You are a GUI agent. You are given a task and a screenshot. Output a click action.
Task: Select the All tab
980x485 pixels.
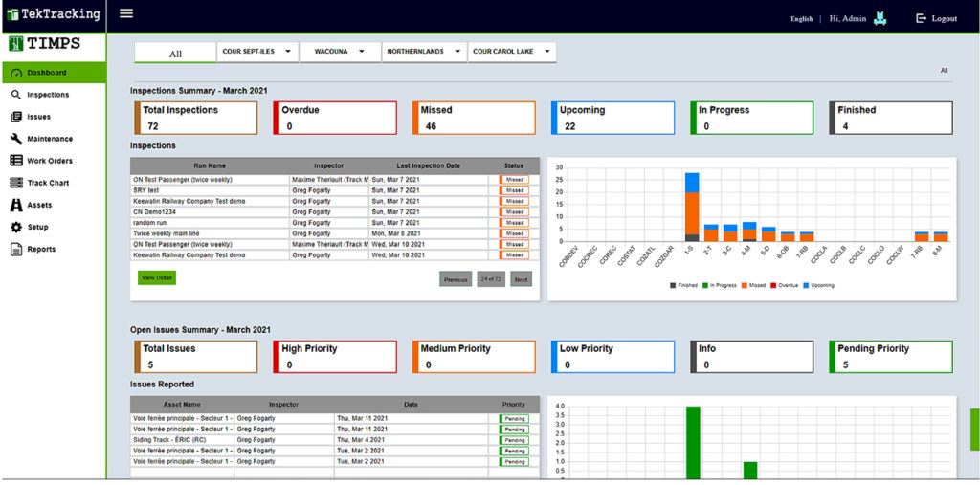175,54
